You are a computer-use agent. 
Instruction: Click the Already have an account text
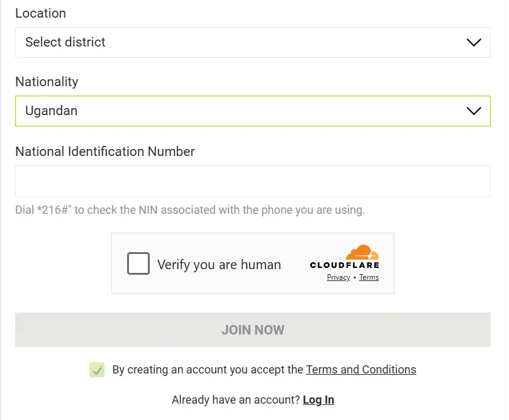tap(236, 400)
